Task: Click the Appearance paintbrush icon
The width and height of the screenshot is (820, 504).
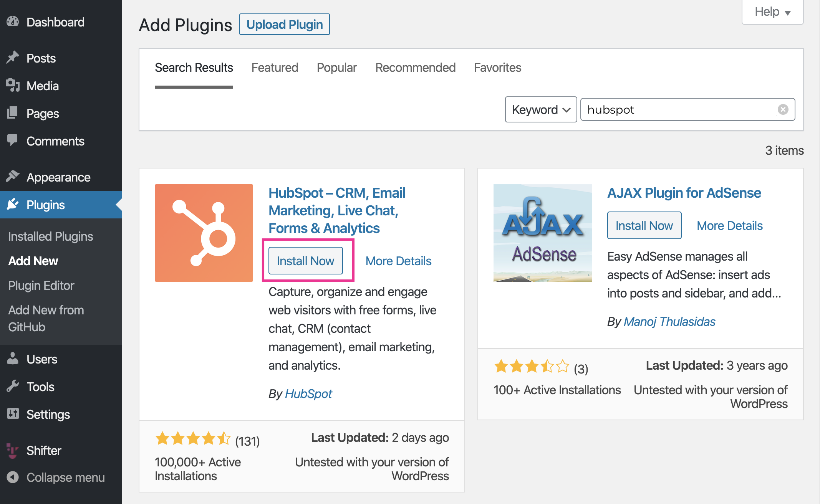Action: (x=13, y=177)
